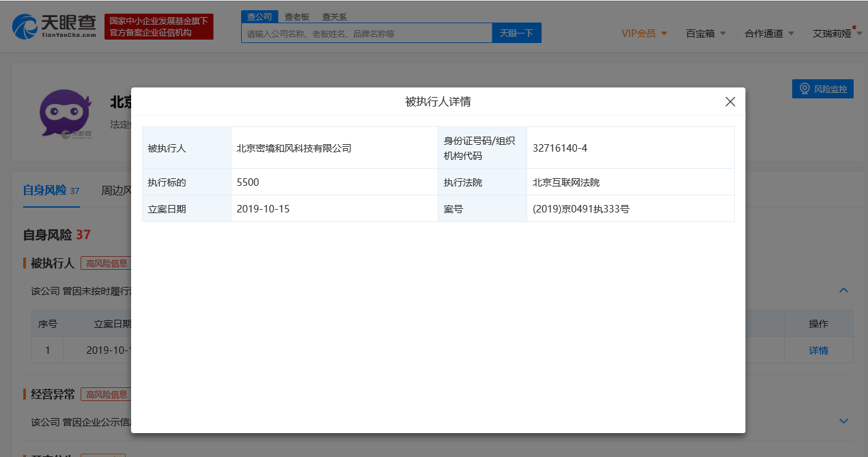Select the 查老板 search tab
This screenshot has height=457, width=868.
pos(297,17)
